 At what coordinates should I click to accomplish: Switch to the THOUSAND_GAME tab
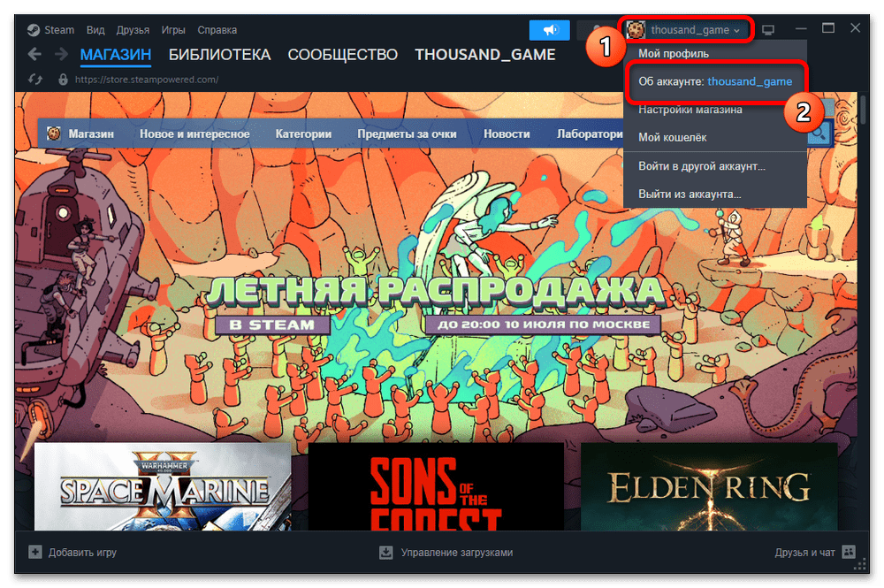pos(484,55)
